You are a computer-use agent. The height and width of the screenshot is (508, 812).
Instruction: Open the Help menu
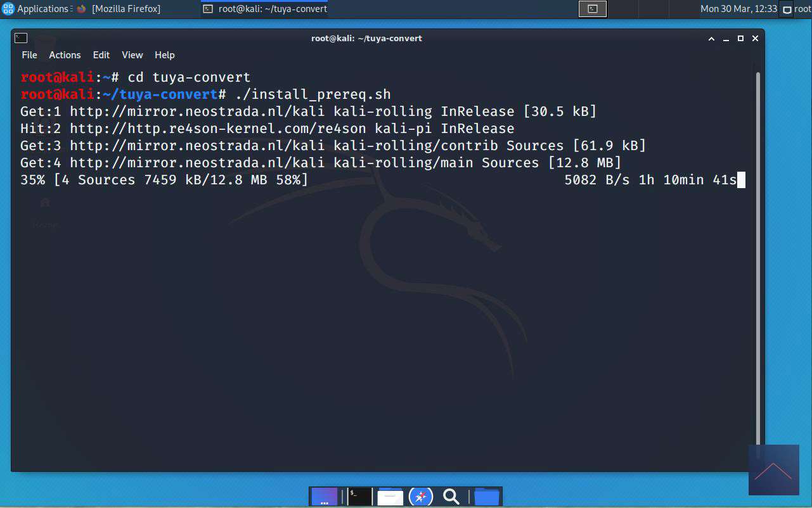(x=164, y=55)
